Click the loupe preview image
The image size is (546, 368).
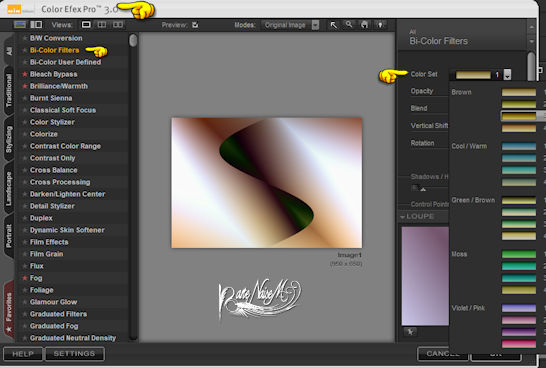click(425, 276)
